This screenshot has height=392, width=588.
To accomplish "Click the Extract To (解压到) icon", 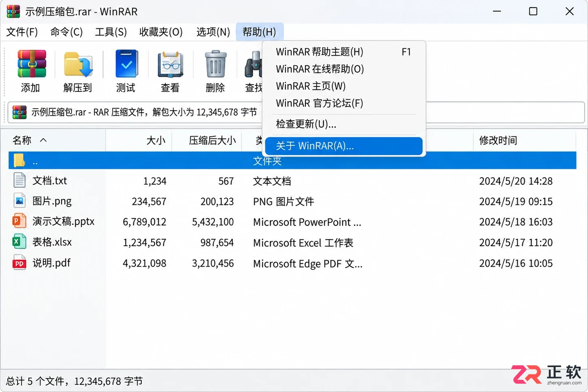I will tap(78, 64).
